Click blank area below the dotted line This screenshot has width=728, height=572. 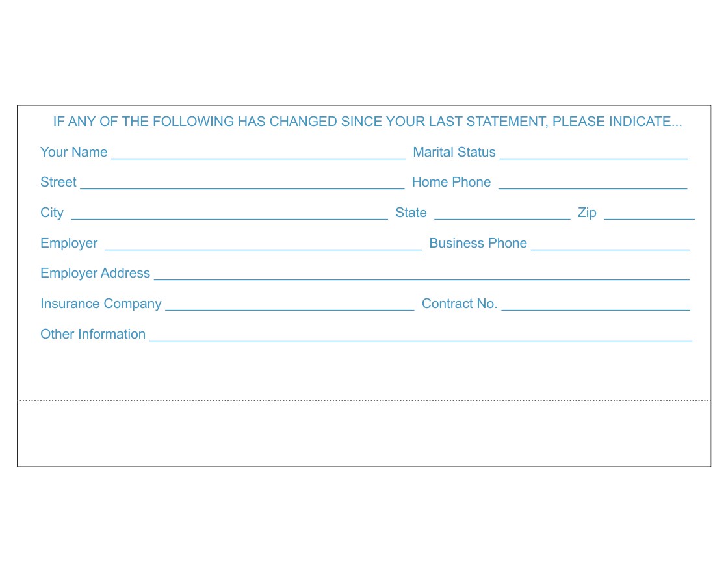point(364,434)
